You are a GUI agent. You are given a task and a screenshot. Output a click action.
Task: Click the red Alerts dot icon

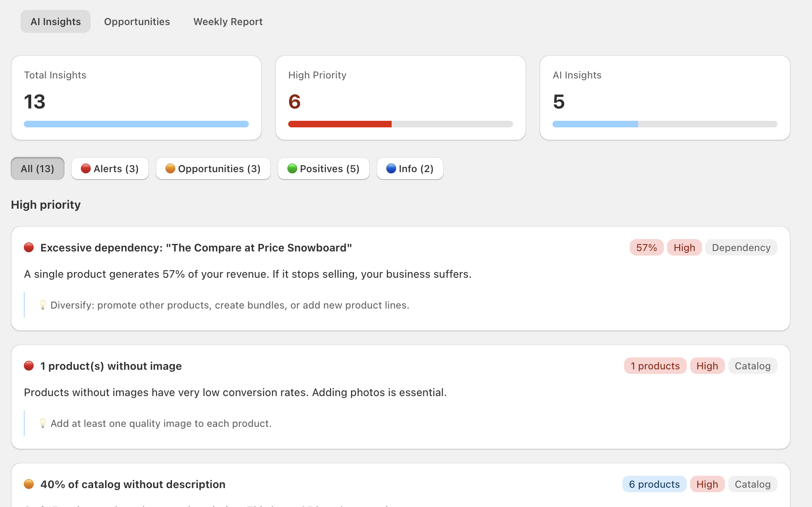point(86,168)
